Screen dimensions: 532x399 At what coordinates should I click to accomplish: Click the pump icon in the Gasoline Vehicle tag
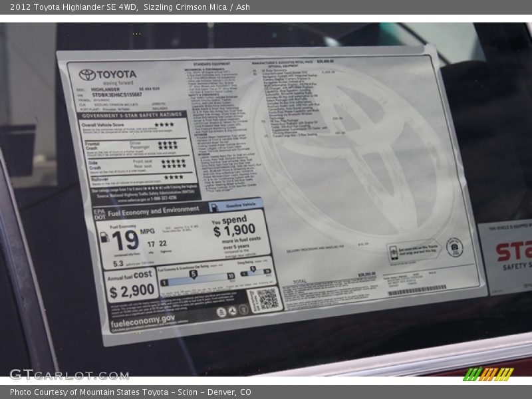point(214,207)
